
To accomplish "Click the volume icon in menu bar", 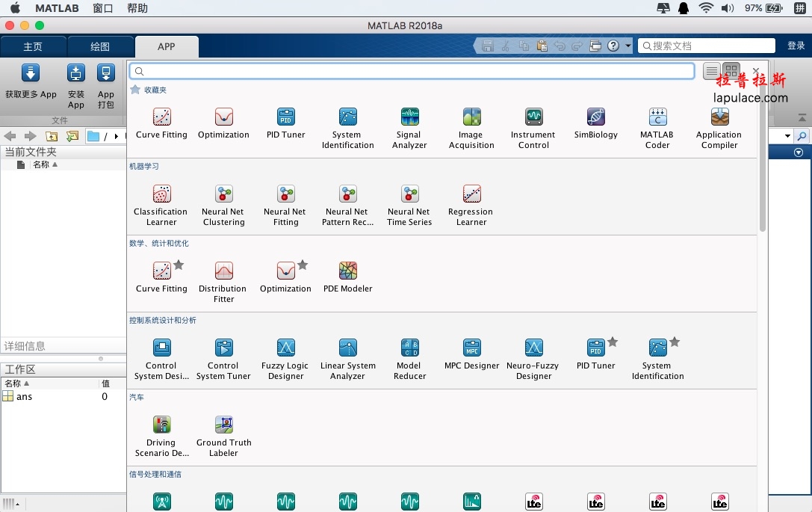I will (728, 8).
